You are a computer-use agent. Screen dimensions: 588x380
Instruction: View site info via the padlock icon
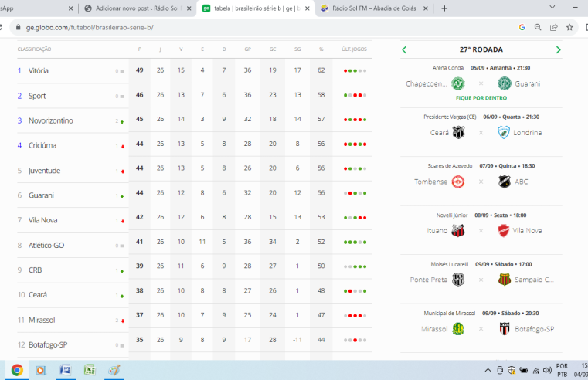click(x=18, y=27)
